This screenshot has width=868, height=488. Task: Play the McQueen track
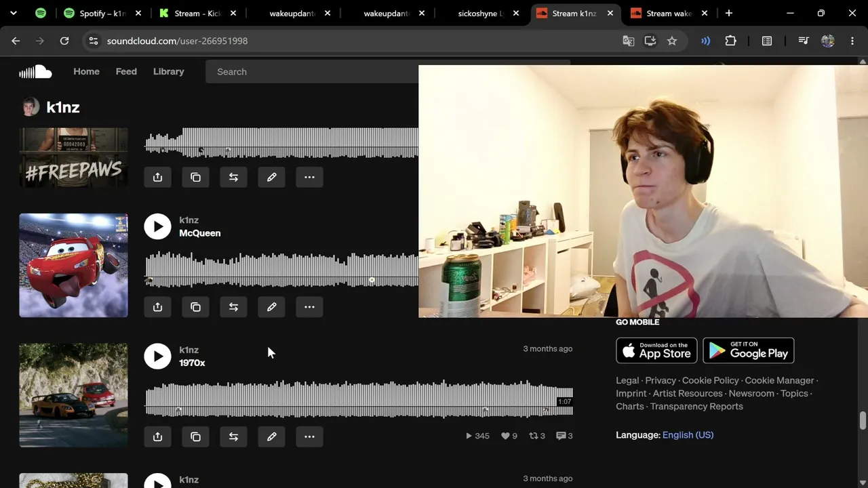pyautogui.click(x=157, y=226)
